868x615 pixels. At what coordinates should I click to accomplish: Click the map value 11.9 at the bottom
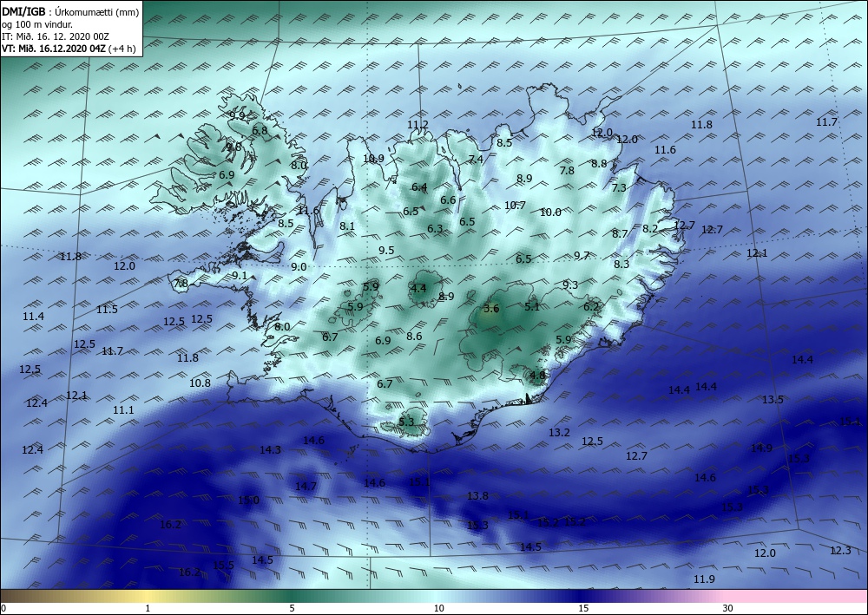[x=704, y=579]
